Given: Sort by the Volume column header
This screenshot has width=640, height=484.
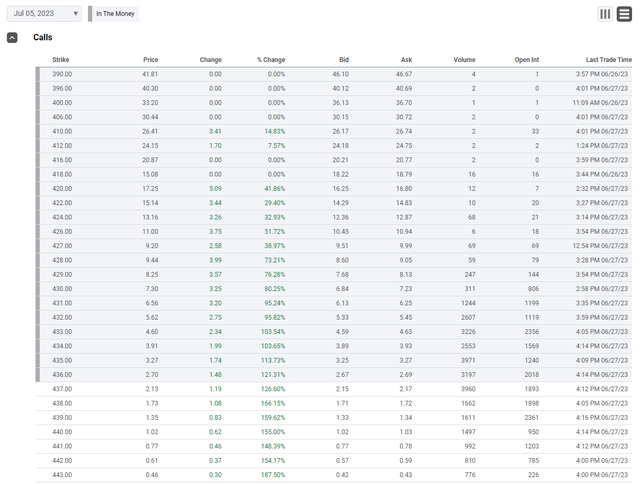Looking at the screenshot, I should click(464, 60).
